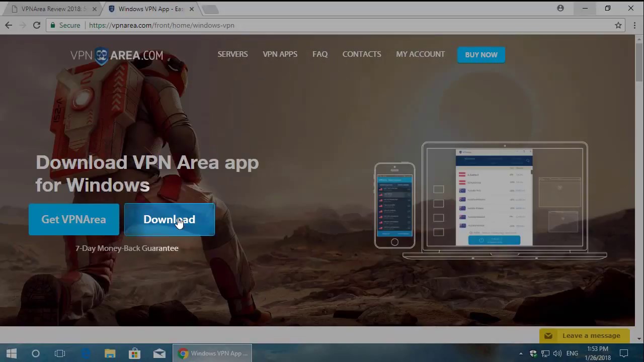Click the Get VPNArea button
644x362 pixels.
[74, 220]
